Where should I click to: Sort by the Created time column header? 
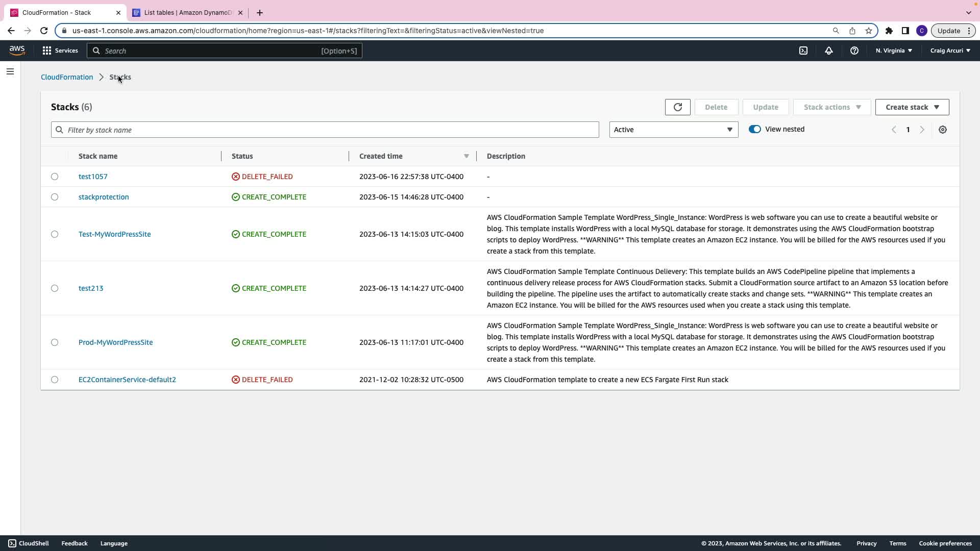381,156
